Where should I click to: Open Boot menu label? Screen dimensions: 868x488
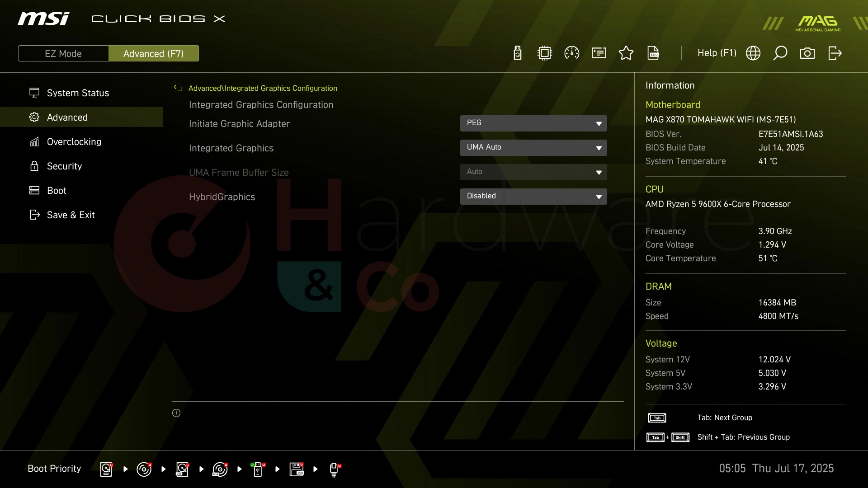click(57, 191)
